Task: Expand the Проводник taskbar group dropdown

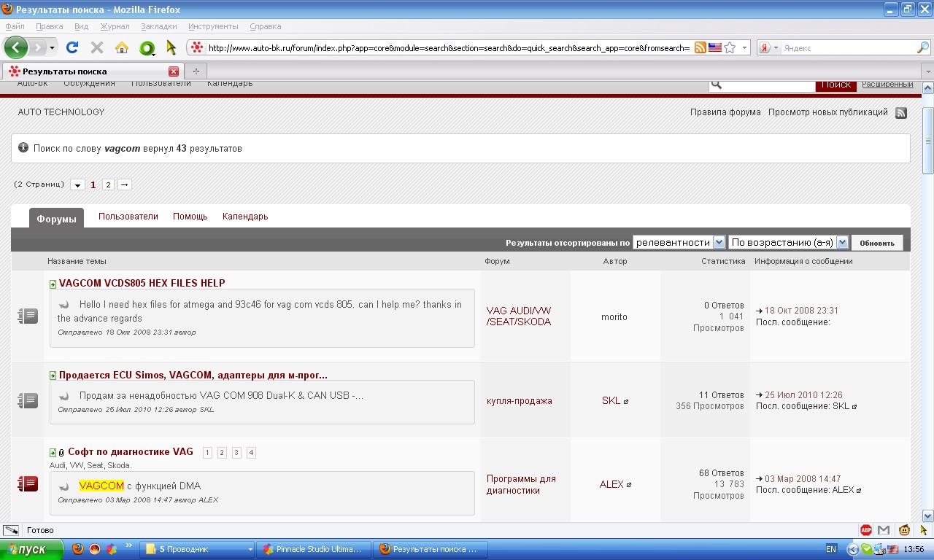Action: pyautogui.click(x=250, y=549)
